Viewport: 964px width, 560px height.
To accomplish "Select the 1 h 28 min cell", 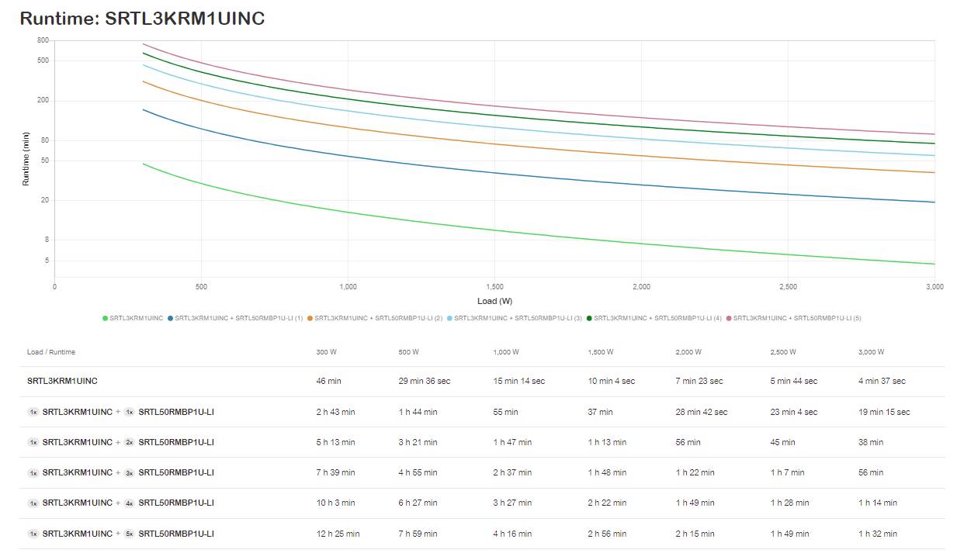I will click(789, 503).
